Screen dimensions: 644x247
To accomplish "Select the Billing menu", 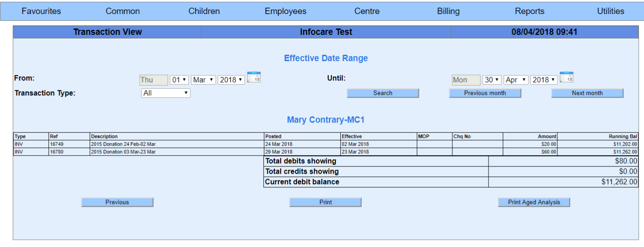I will pyautogui.click(x=448, y=11).
